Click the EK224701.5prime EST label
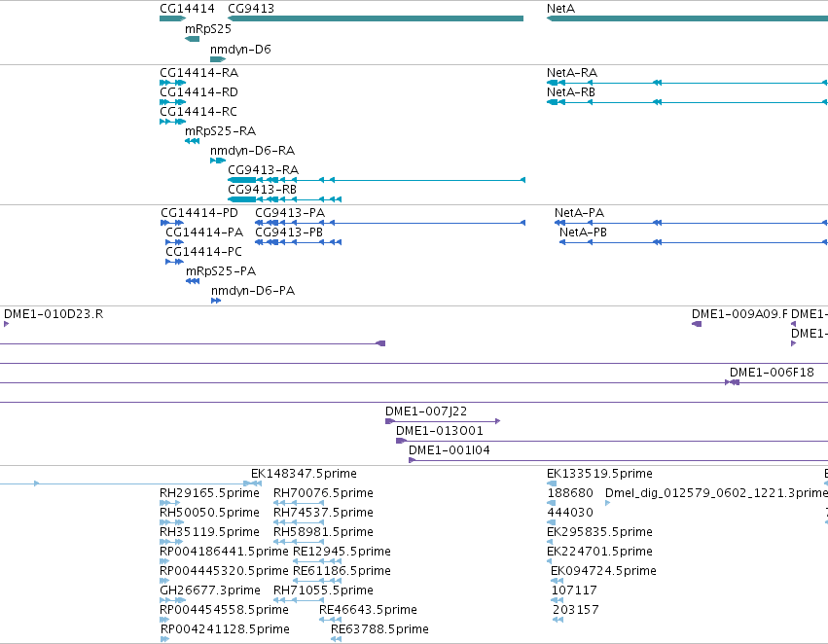 [x=599, y=552]
